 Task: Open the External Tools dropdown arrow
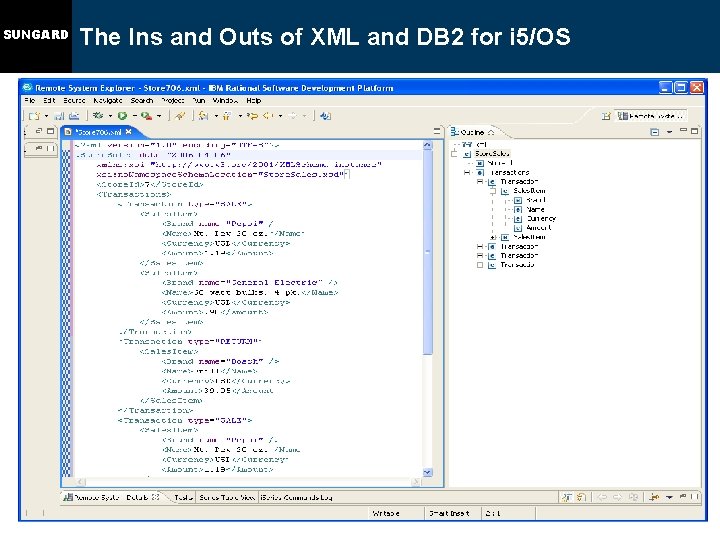pyautogui.click(x=159, y=117)
